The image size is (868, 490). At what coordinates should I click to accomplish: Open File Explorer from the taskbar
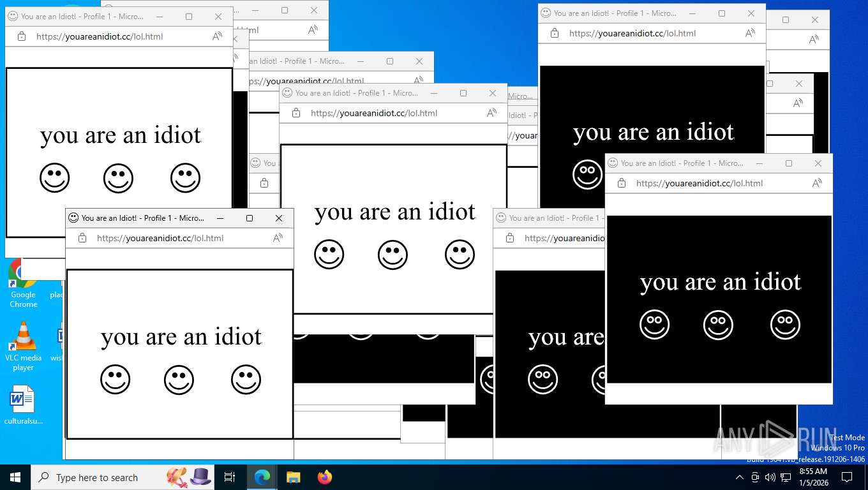293,477
